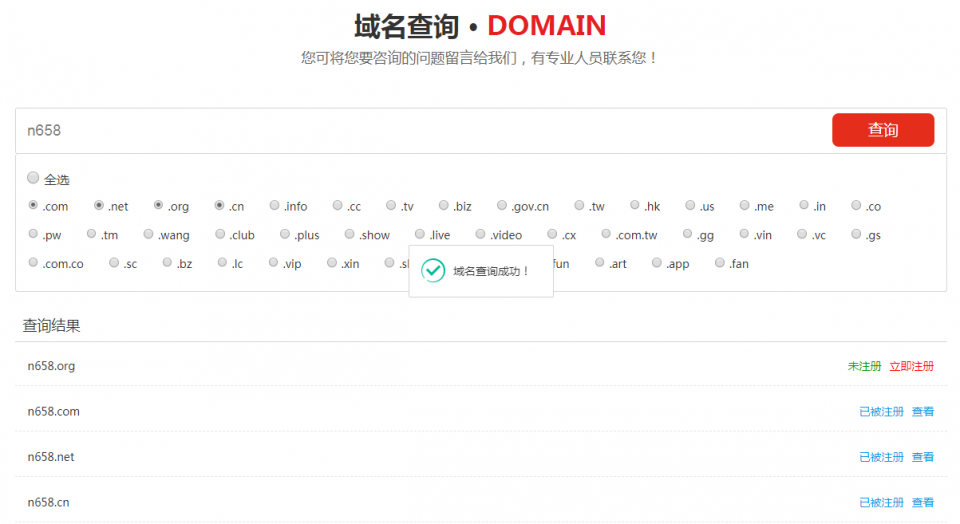Select the .show domain option

tap(349, 234)
